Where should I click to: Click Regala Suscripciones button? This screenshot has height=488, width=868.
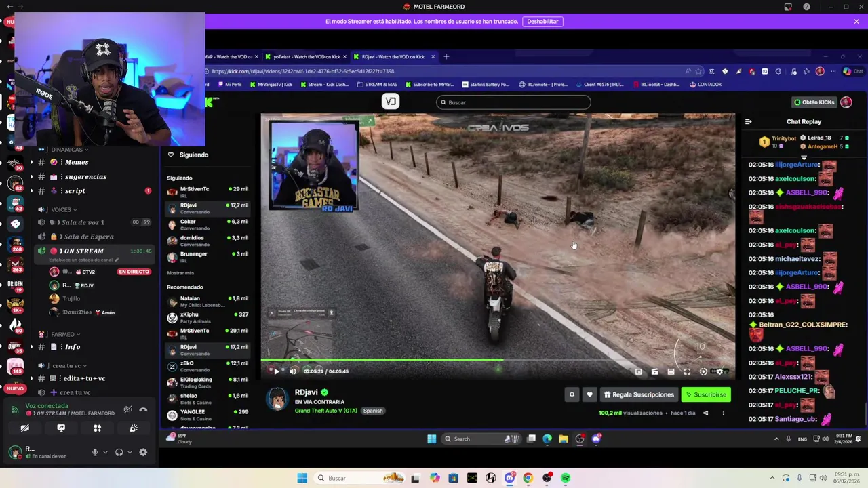pyautogui.click(x=639, y=394)
